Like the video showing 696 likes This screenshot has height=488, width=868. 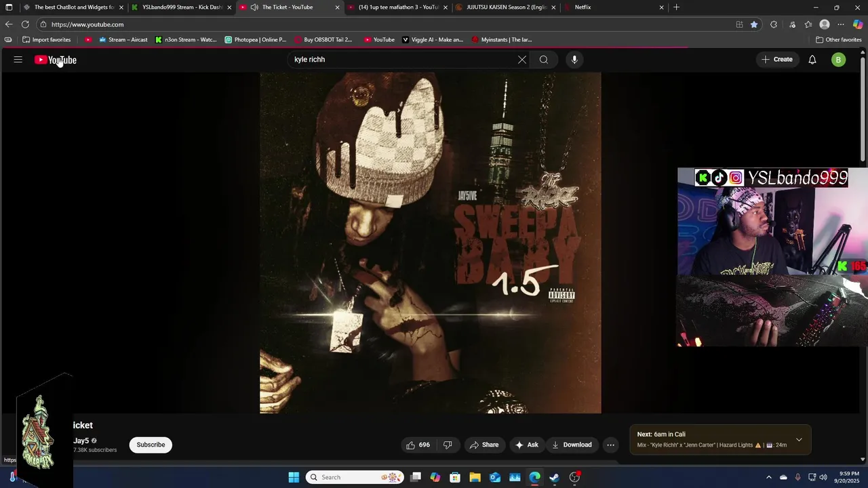point(418,445)
